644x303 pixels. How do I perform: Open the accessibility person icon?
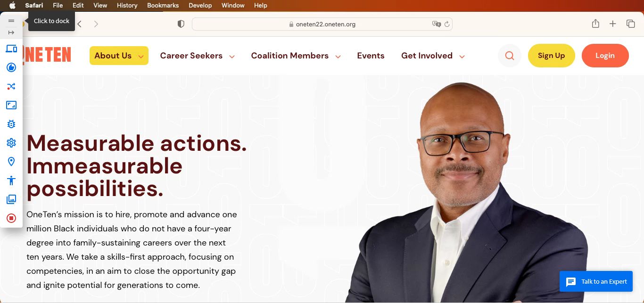[11, 180]
